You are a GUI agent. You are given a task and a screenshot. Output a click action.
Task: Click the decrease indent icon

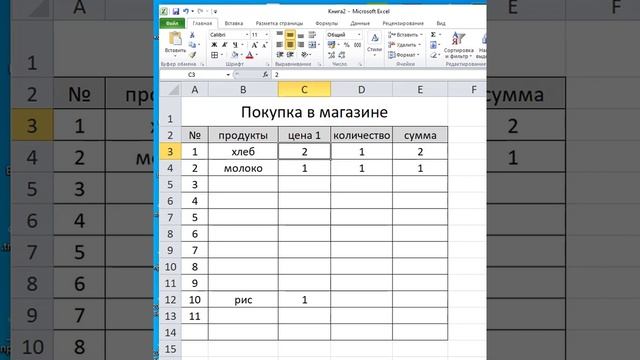click(x=280, y=54)
